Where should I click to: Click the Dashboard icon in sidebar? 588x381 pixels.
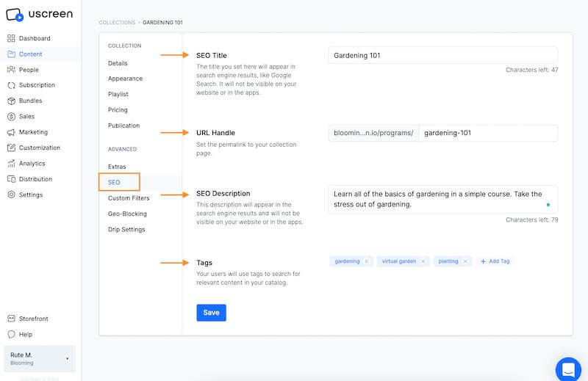[12, 38]
